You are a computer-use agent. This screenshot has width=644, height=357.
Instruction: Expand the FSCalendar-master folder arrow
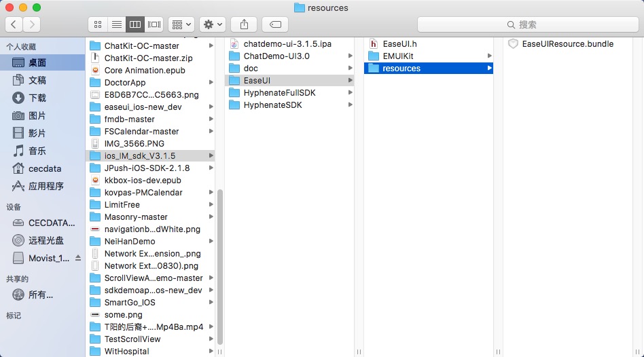(211, 131)
